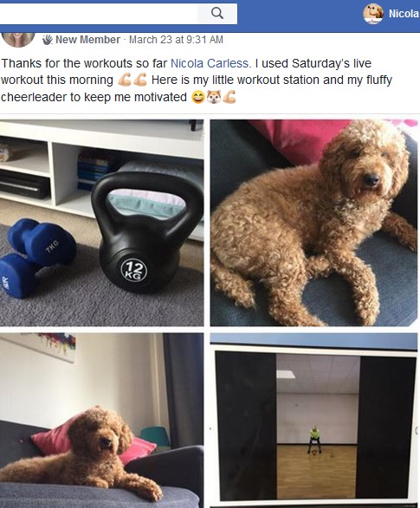420x508 pixels.
Task: Click the magnifying glass search icon
Action: pyautogui.click(x=217, y=13)
